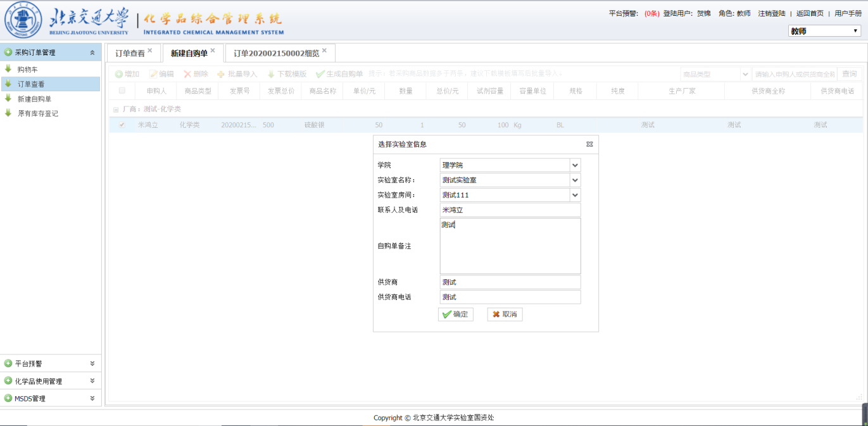Click the 取消 cancel button

pos(505,315)
